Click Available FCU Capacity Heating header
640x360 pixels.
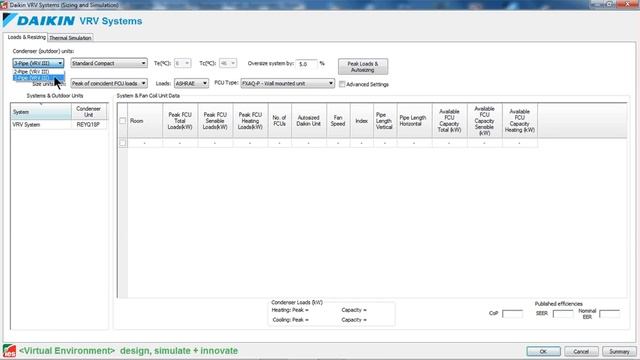pos(520,121)
